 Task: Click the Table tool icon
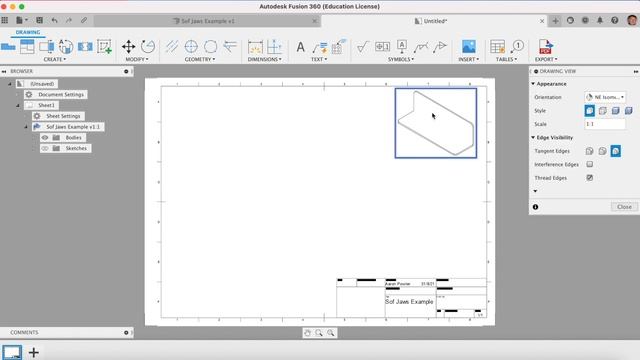point(498,47)
